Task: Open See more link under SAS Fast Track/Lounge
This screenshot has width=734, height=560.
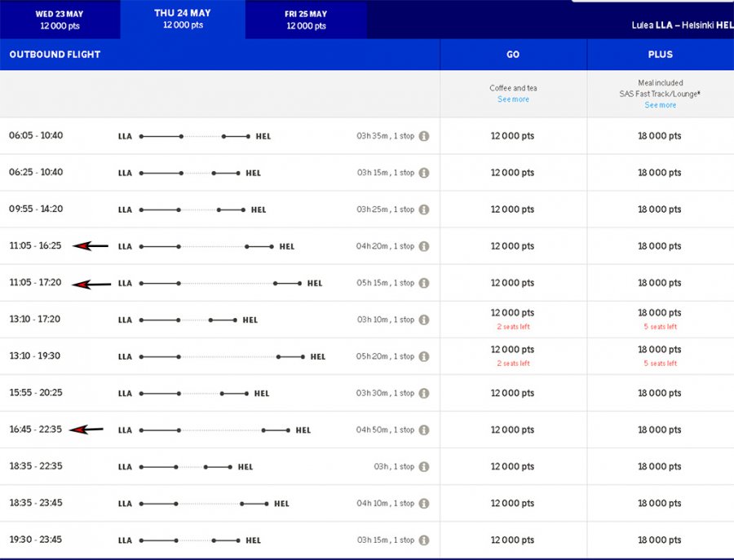Action: (x=660, y=105)
